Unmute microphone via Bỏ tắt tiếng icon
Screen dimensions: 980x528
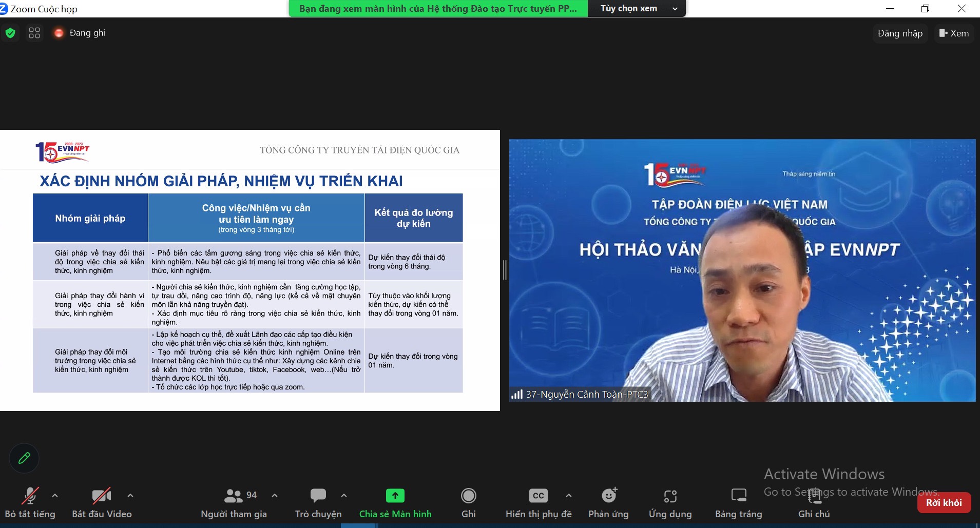pyautogui.click(x=30, y=496)
